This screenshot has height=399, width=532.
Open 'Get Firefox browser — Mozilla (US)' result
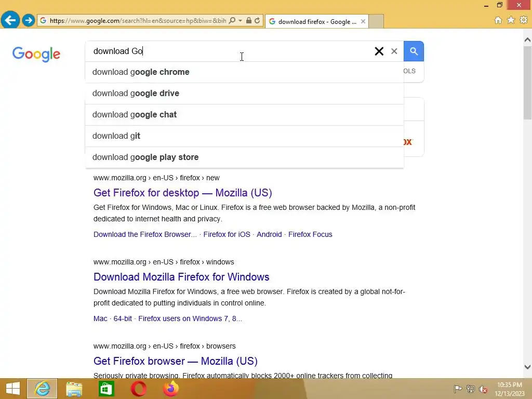[176, 361]
